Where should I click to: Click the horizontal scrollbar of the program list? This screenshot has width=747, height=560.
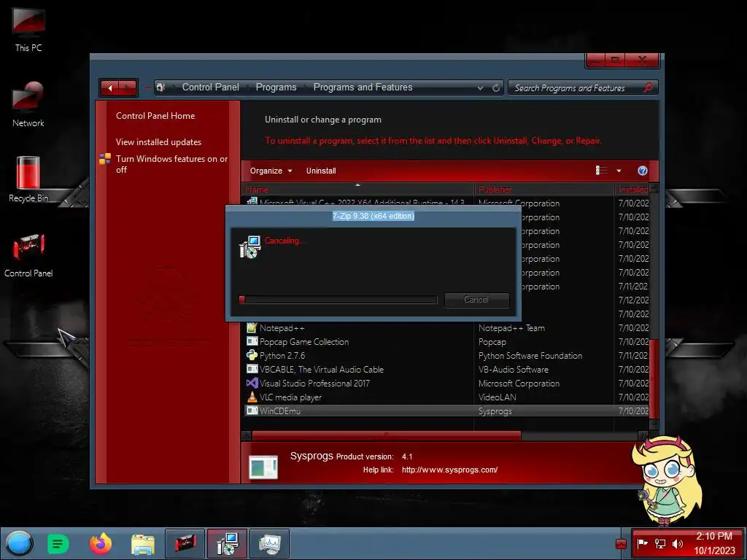coord(387,435)
